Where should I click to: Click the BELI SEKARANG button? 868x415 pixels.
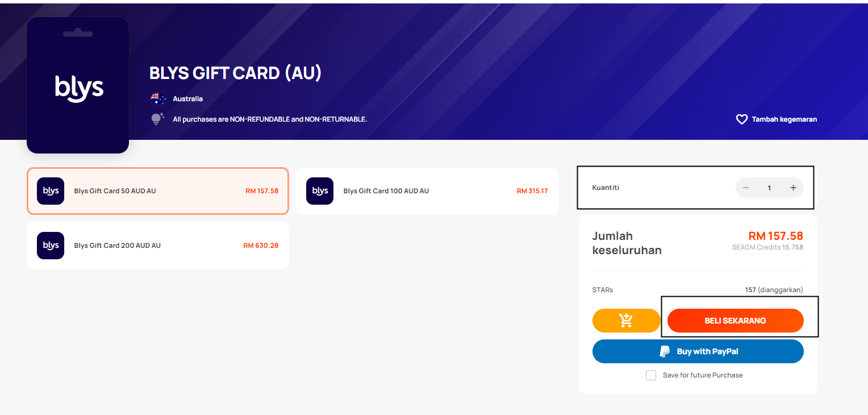[x=735, y=321]
